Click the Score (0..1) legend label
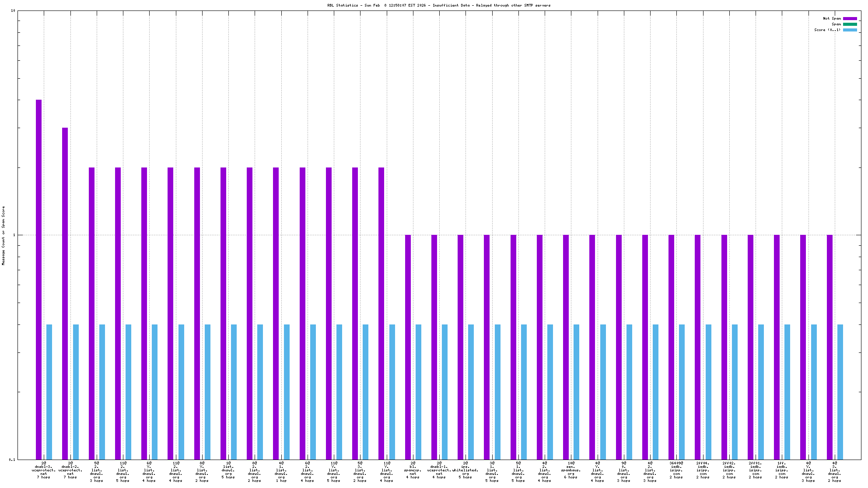The height and width of the screenshot is (488, 868). pos(827,30)
